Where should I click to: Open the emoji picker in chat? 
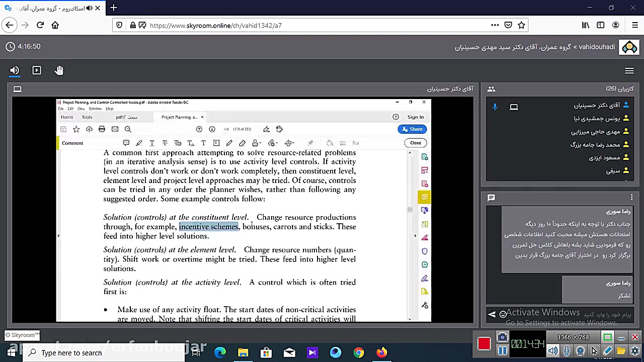[503, 315]
